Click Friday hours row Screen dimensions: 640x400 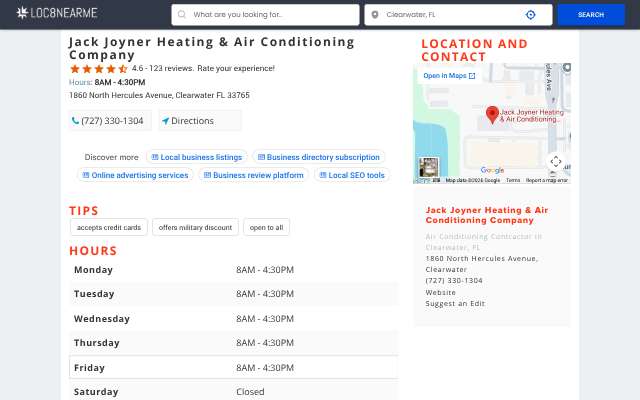point(233,367)
